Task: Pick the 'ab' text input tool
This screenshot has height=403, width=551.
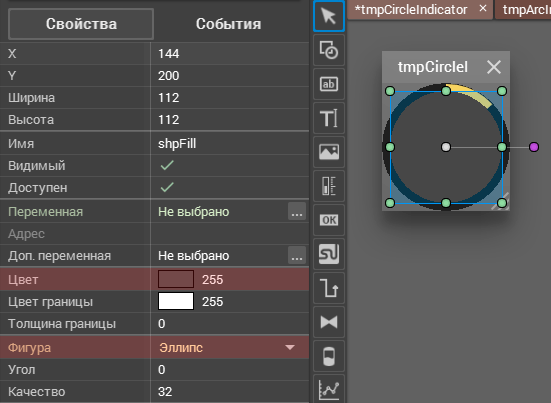Action: pos(329,84)
